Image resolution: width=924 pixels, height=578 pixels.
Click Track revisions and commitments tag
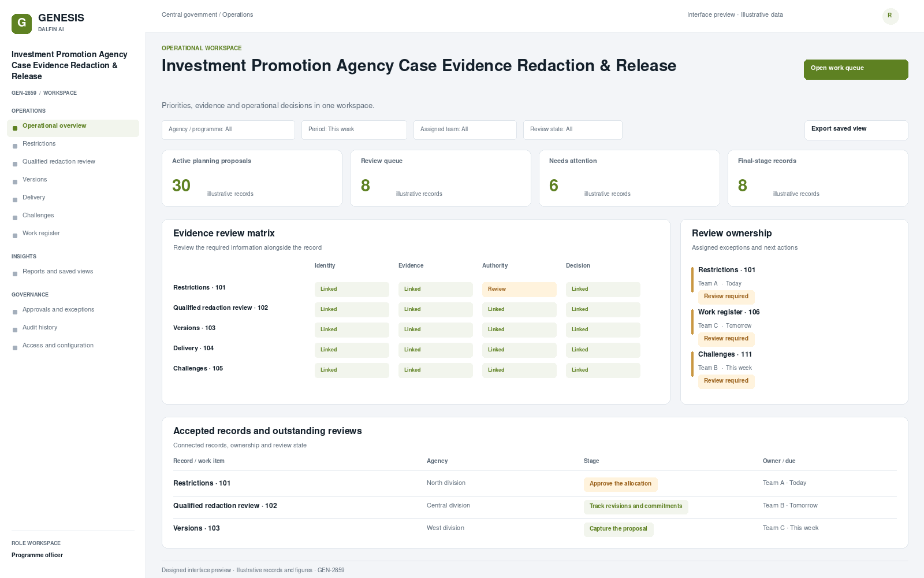(x=636, y=507)
